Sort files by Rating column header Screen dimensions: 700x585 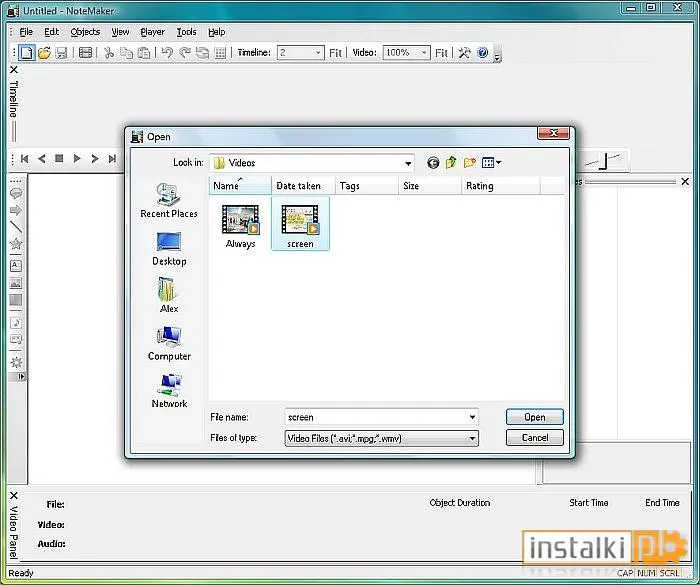(x=500, y=186)
